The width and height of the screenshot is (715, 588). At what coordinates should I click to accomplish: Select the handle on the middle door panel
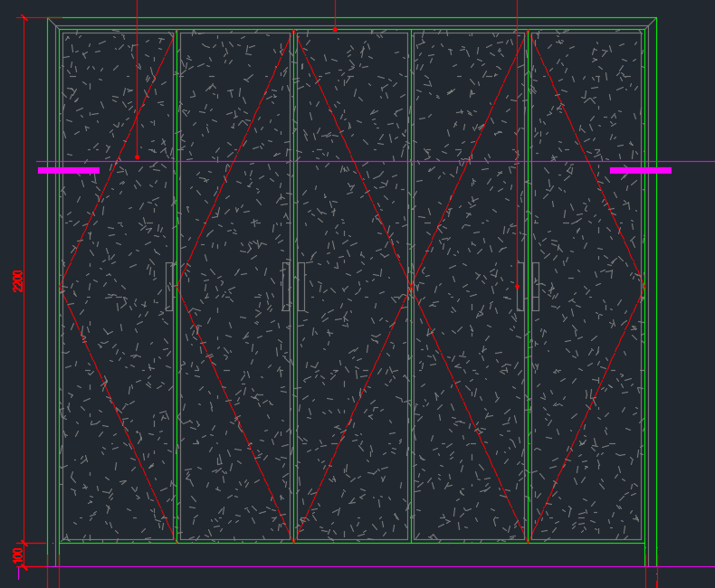pyautogui.click(x=301, y=287)
